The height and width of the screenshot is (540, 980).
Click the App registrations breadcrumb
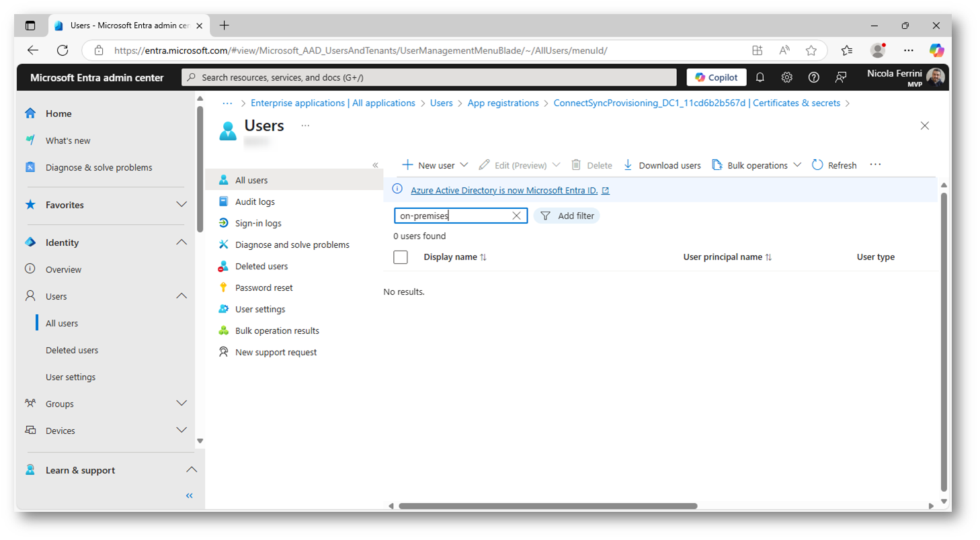click(x=503, y=103)
